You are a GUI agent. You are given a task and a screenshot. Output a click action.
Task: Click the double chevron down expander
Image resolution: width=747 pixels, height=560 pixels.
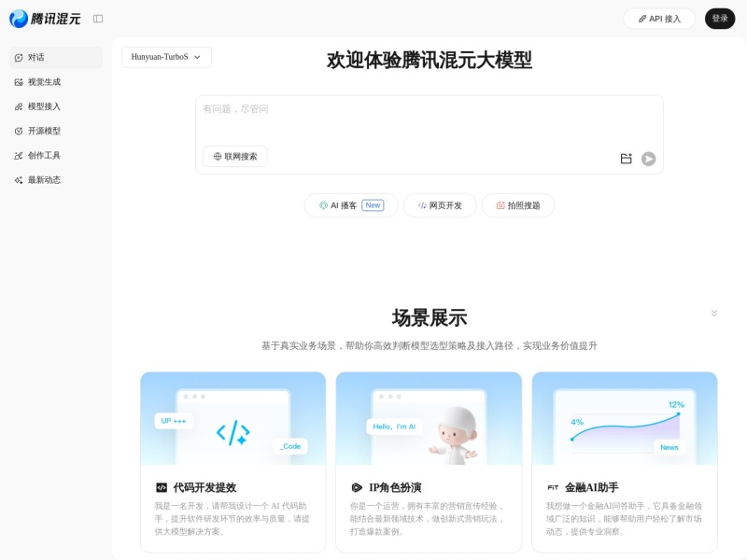pyautogui.click(x=714, y=313)
